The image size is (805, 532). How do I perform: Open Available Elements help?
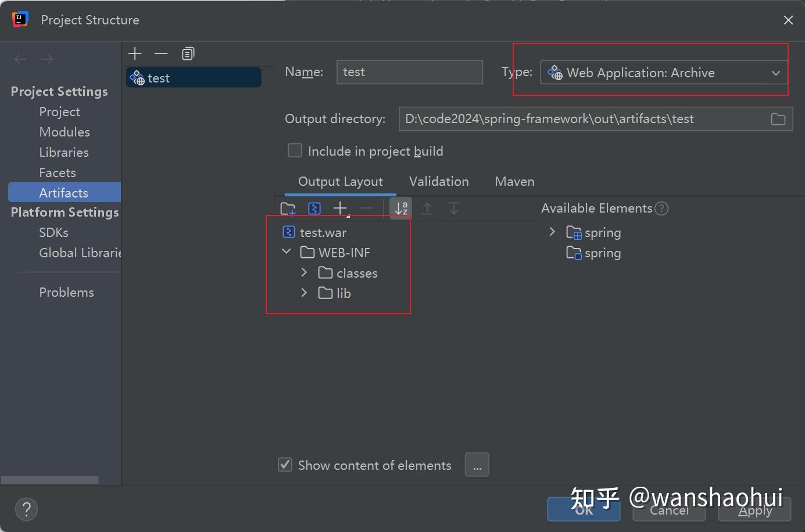click(x=661, y=208)
